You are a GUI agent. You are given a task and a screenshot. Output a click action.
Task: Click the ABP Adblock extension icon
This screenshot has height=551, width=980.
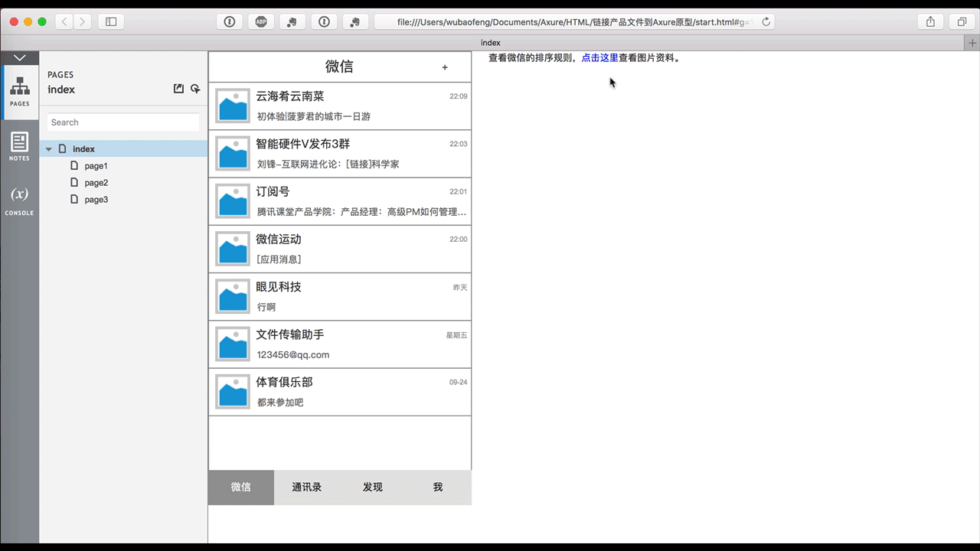click(260, 22)
